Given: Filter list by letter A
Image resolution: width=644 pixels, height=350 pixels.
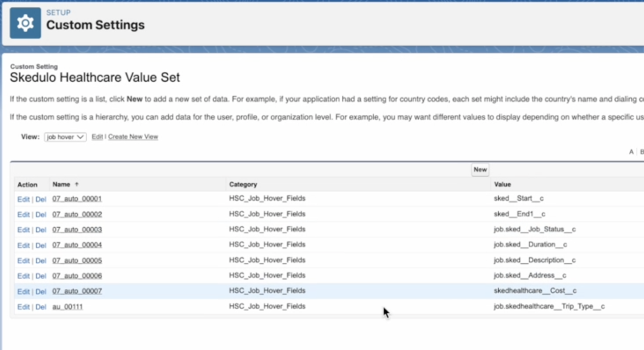Looking at the screenshot, I should click(x=631, y=152).
